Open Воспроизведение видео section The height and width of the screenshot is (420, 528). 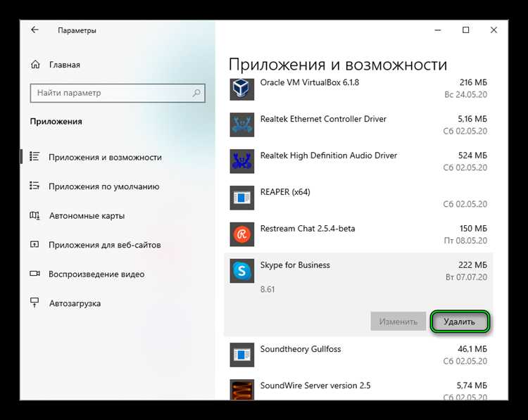[96, 274]
